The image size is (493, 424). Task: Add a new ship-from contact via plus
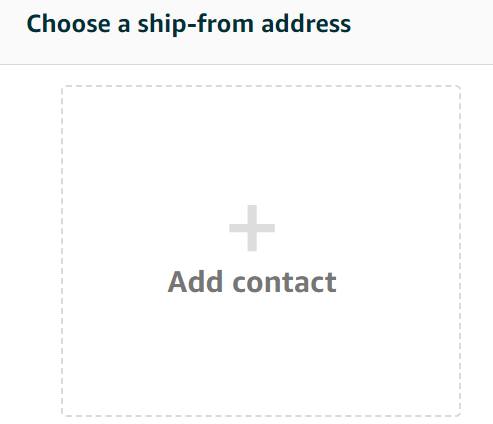[252, 228]
